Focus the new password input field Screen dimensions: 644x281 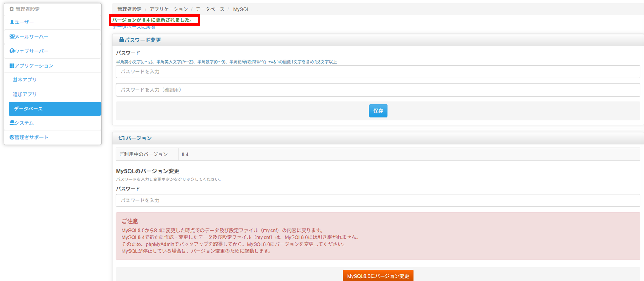[x=378, y=72]
